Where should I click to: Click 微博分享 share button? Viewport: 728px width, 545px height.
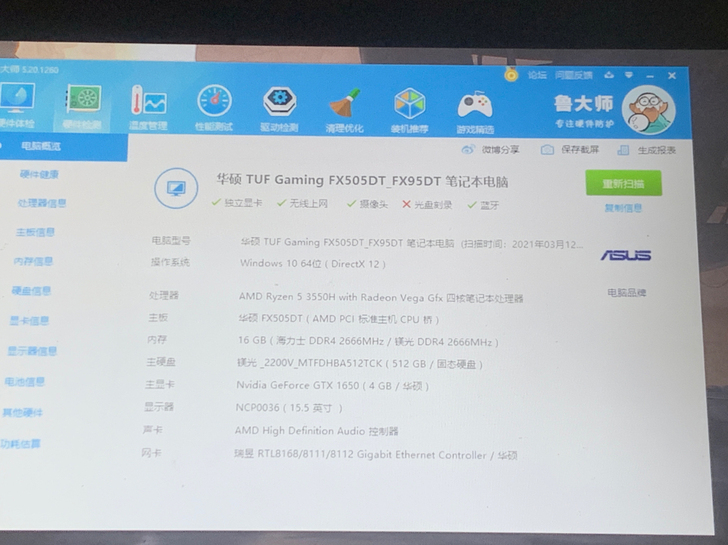pyautogui.click(x=491, y=149)
